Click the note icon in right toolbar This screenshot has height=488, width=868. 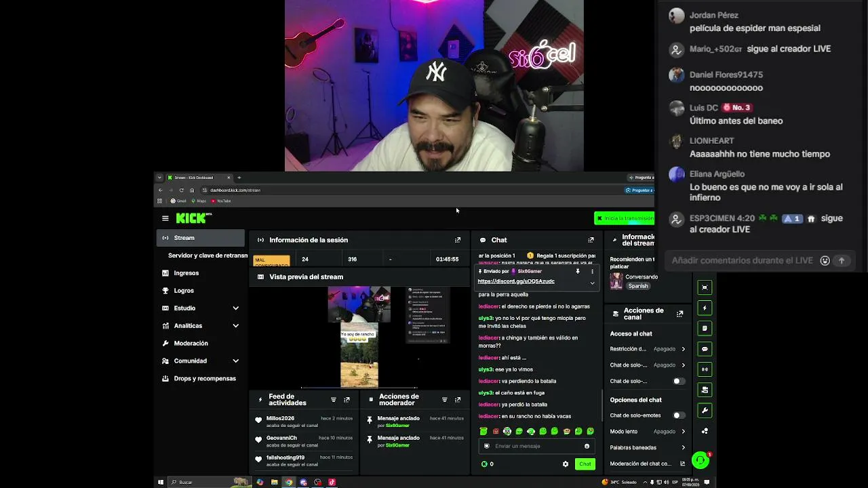(705, 328)
